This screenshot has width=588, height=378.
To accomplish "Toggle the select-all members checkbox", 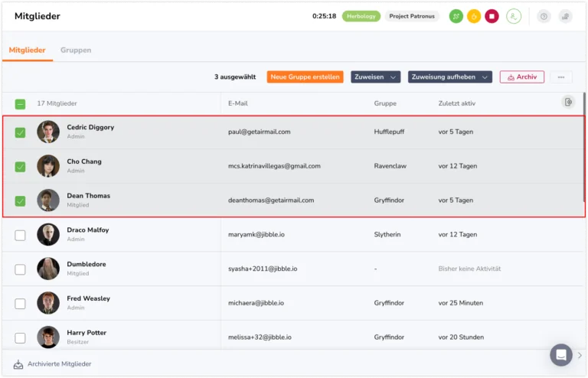I will click(x=20, y=104).
